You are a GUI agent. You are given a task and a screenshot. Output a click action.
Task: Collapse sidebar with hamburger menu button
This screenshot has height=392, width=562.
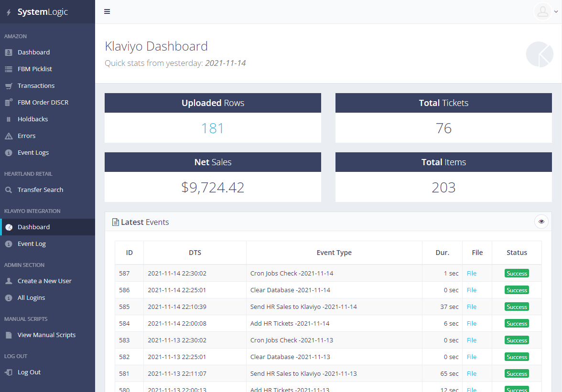[107, 11]
